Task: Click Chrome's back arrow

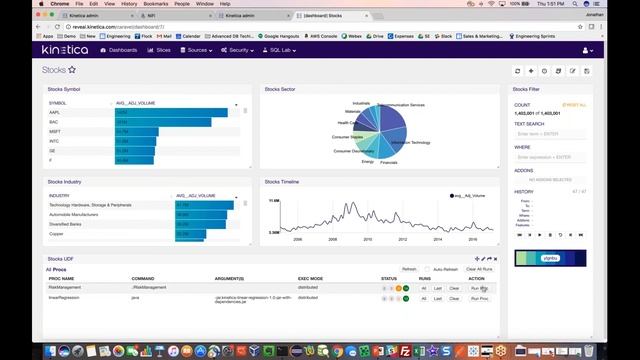Action: click(38, 27)
